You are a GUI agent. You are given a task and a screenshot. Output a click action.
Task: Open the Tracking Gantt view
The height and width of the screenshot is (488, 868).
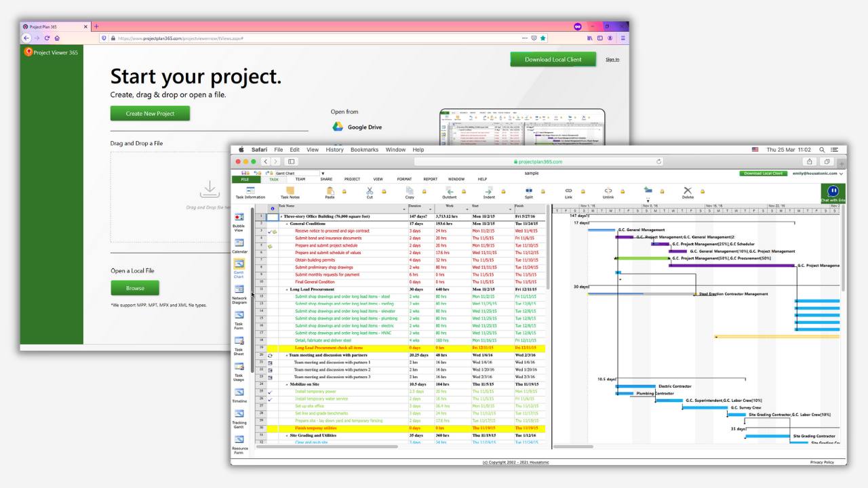click(239, 418)
